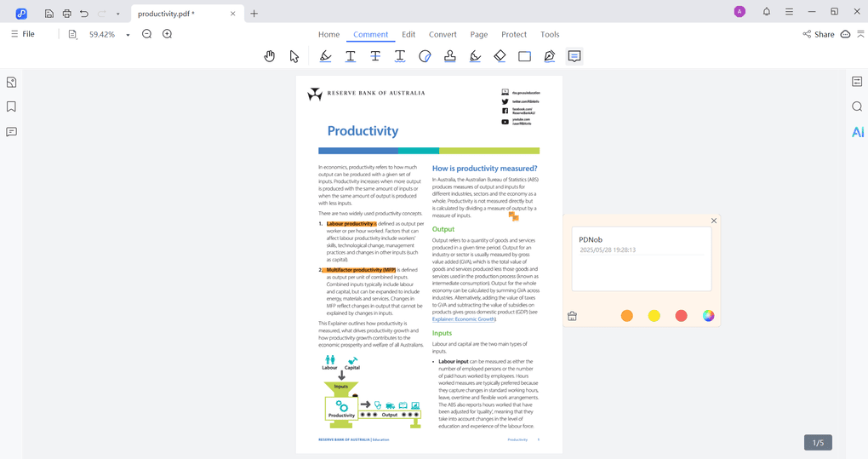Image resolution: width=868 pixels, height=459 pixels.
Task: Choose the Strikethrough text tool
Action: click(375, 56)
